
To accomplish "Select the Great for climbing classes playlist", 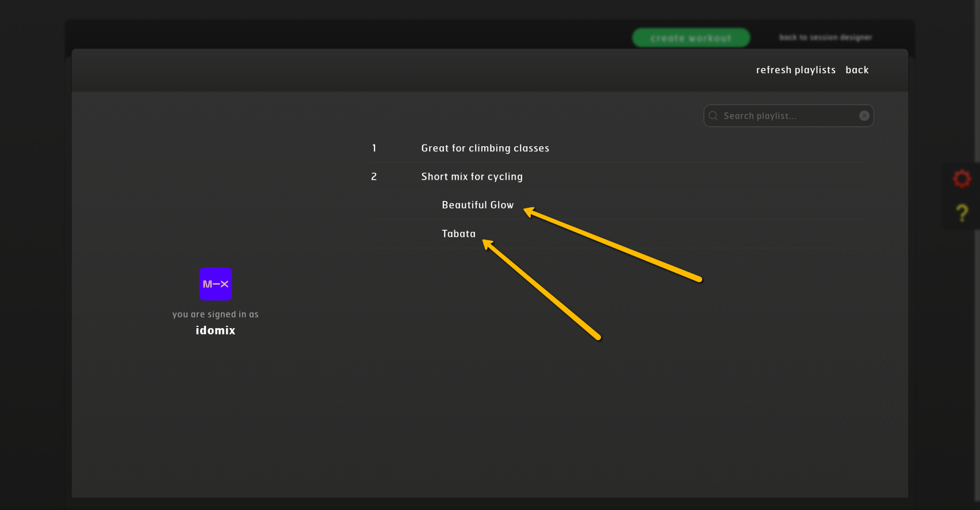I will tap(485, 149).
